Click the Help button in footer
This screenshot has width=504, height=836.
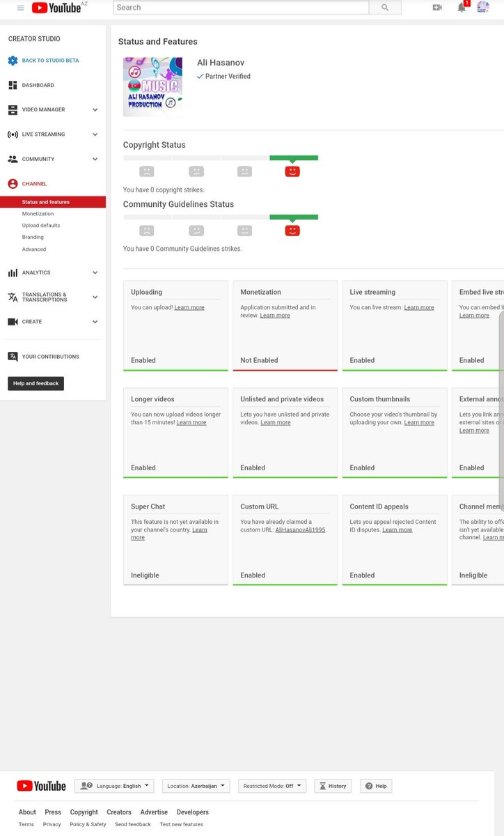(x=376, y=786)
